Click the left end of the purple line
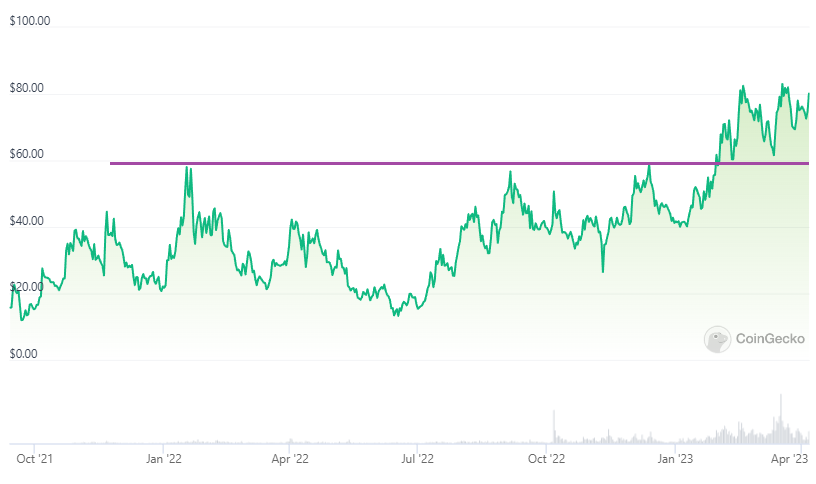The image size is (816, 484). [x=112, y=163]
